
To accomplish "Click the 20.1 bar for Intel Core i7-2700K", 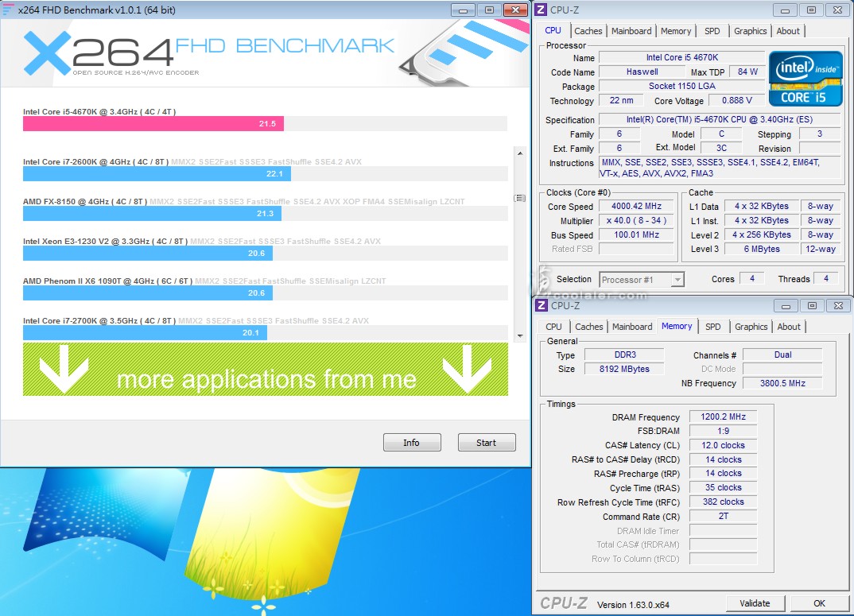I will pyautogui.click(x=145, y=333).
